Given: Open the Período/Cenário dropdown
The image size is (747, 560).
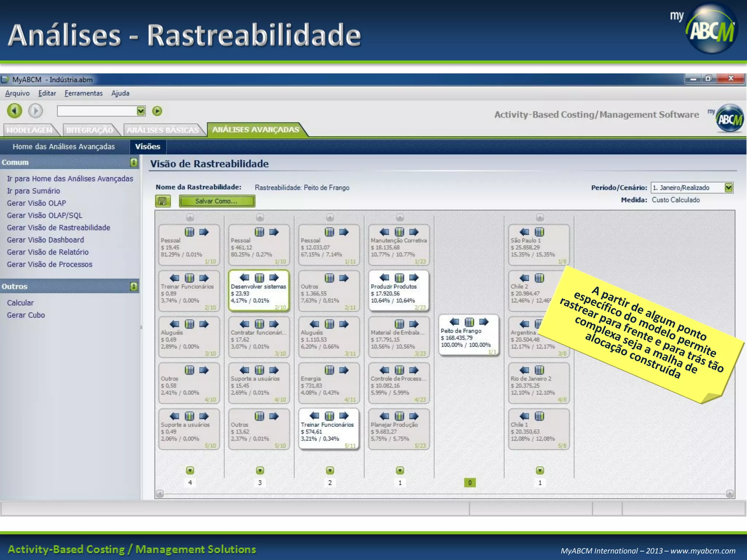Looking at the screenshot, I should [728, 187].
